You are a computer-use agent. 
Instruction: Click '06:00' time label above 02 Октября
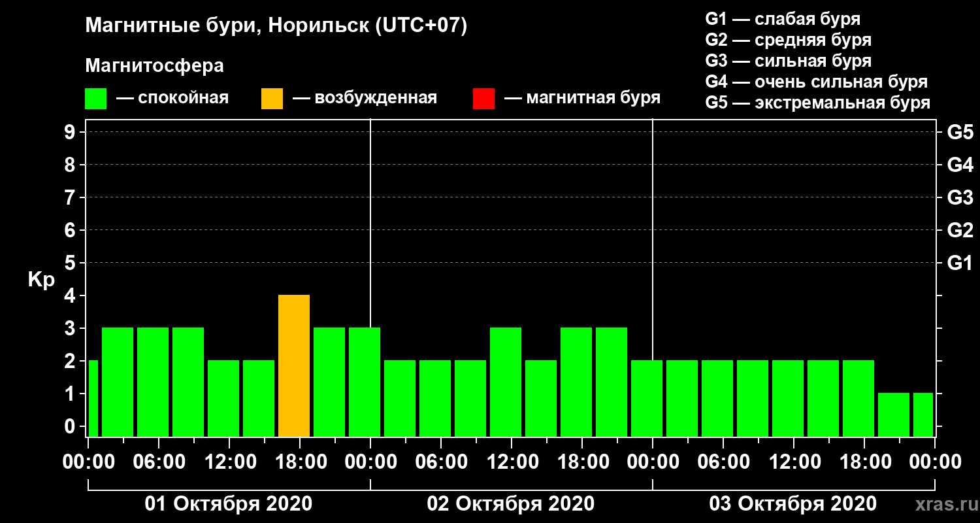tap(440, 462)
